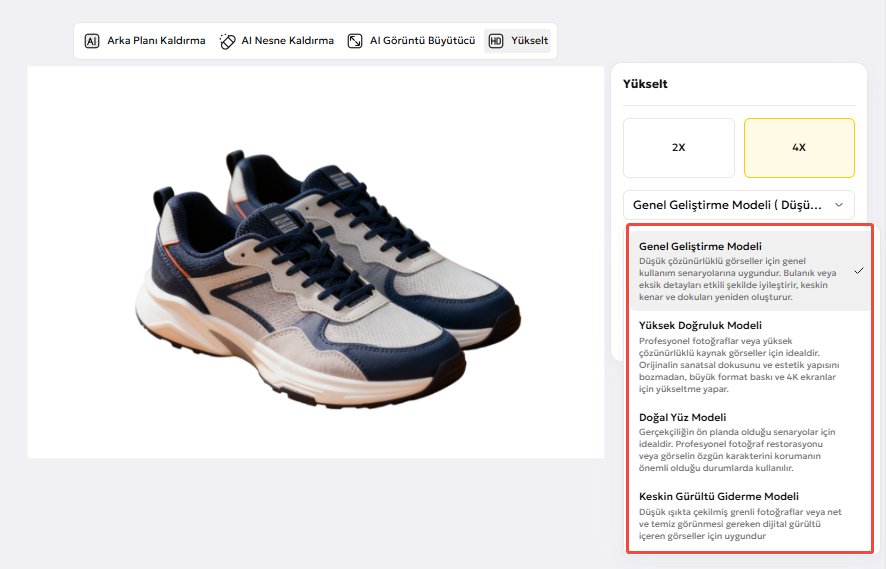Switch to AI Görüntü Büyütücü tool
The width and height of the screenshot is (886, 569).
(x=411, y=41)
